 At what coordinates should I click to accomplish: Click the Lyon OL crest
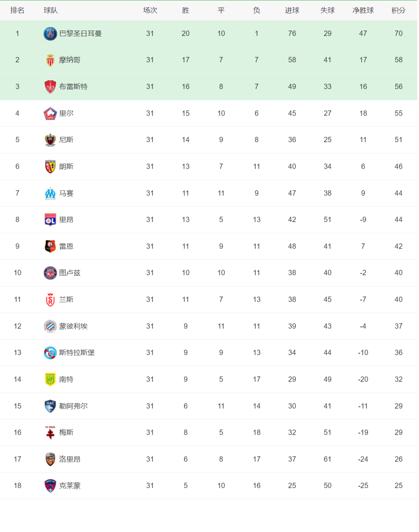tap(50, 220)
